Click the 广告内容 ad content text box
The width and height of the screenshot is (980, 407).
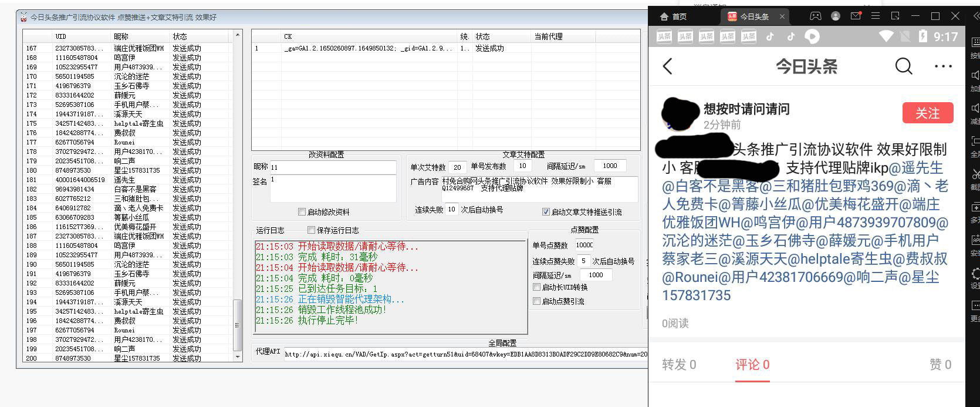pos(539,189)
